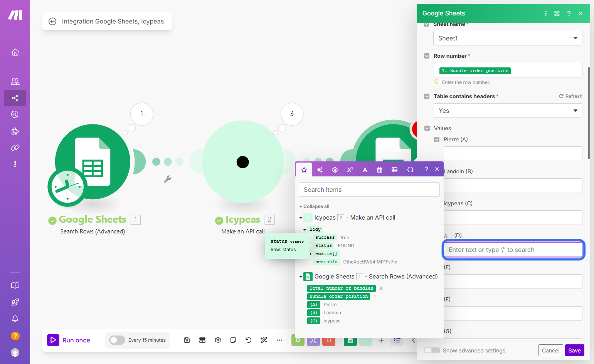This screenshot has width=594, height=364.
Task: Click the Notes icon in bottom toolbar
Action: [x=233, y=340]
